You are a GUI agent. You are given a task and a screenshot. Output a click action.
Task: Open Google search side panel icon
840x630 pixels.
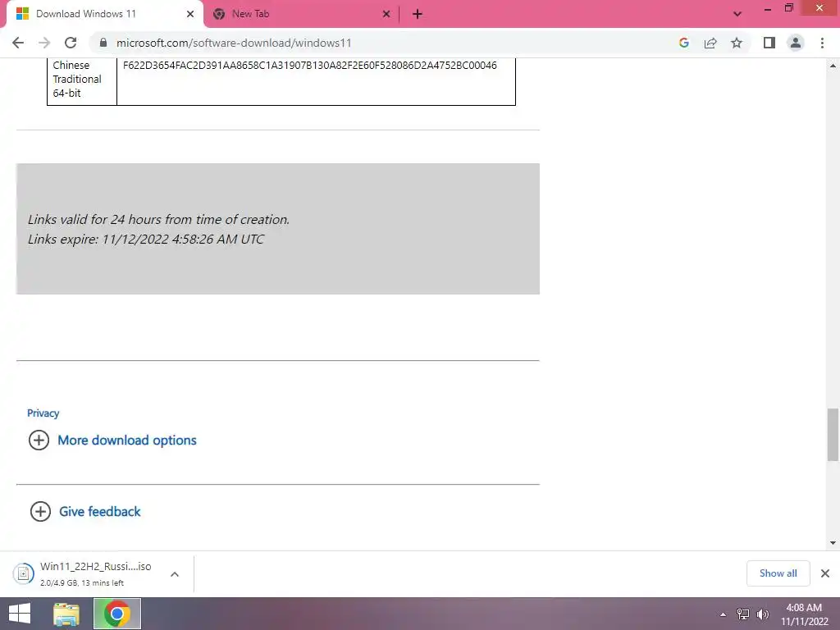[683, 43]
